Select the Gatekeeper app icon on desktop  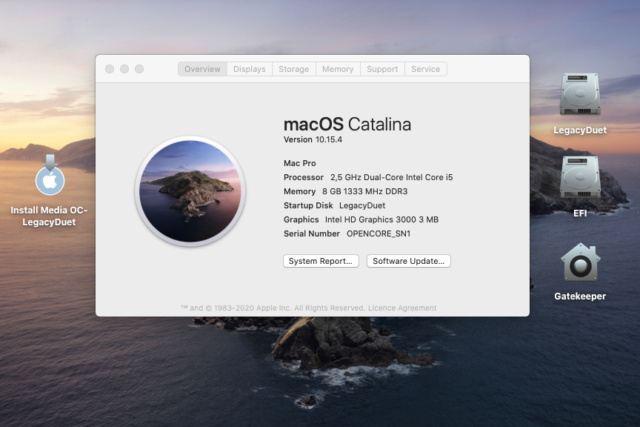coord(580,262)
